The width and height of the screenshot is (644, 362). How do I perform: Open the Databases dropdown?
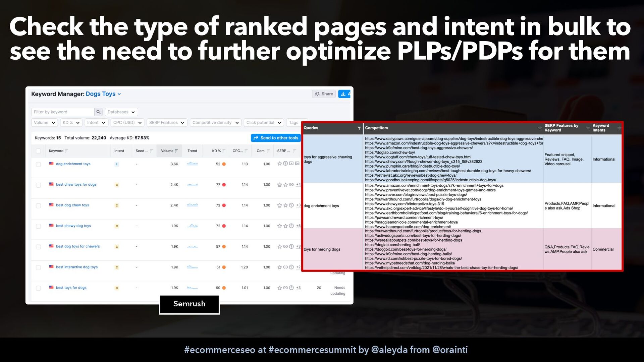coord(121,112)
